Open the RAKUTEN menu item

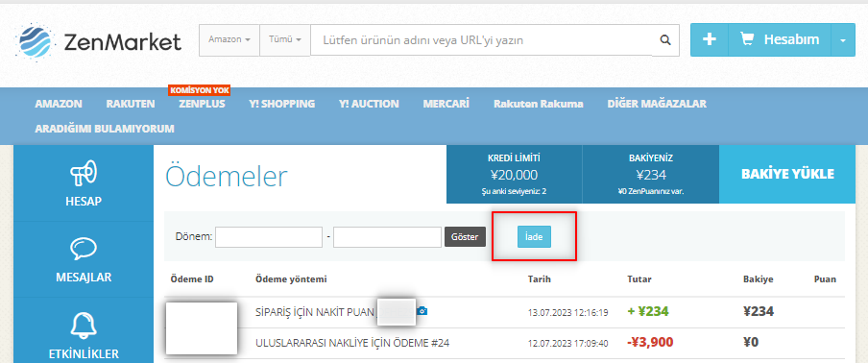pos(131,104)
